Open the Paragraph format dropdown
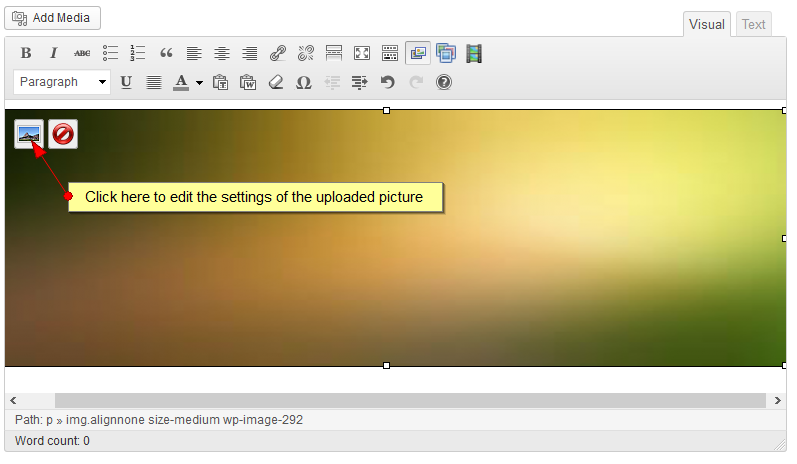Viewport: 797px width, 464px height. tap(62, 82)
